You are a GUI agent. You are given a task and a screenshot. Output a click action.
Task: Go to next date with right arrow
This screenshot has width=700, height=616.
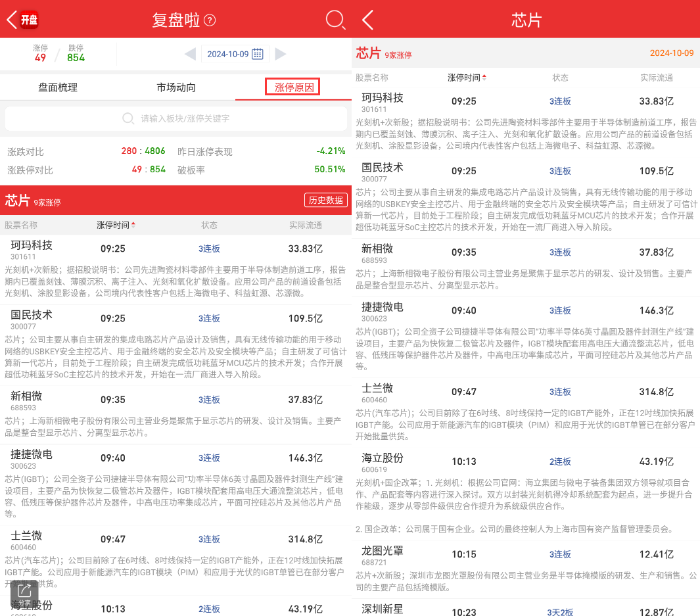281,54
